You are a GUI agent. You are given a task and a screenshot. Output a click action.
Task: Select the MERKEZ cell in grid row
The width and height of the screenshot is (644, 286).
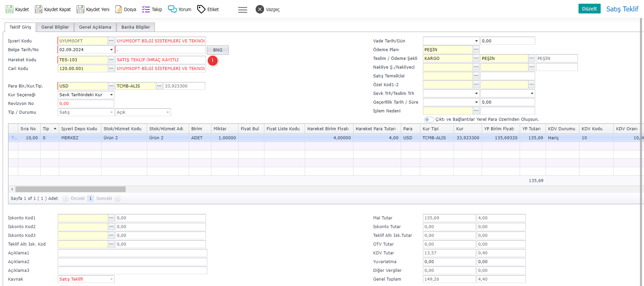coord(80,138)
